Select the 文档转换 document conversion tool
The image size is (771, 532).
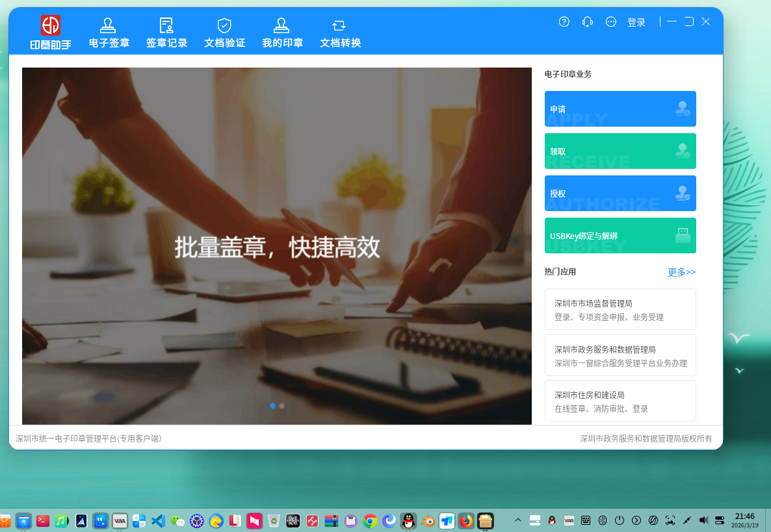[x=339, y=31]
